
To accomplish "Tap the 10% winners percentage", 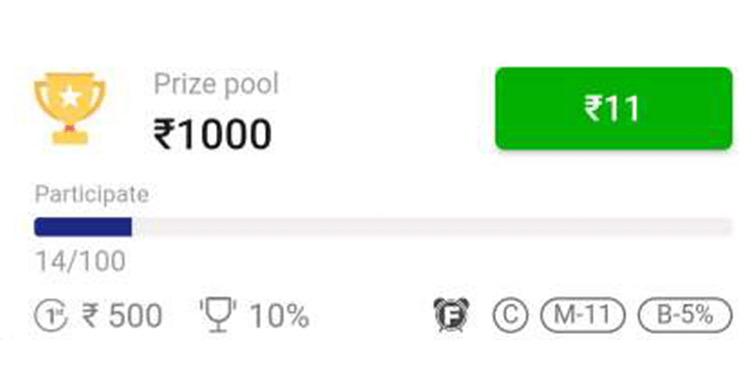I will pos(280,316).
